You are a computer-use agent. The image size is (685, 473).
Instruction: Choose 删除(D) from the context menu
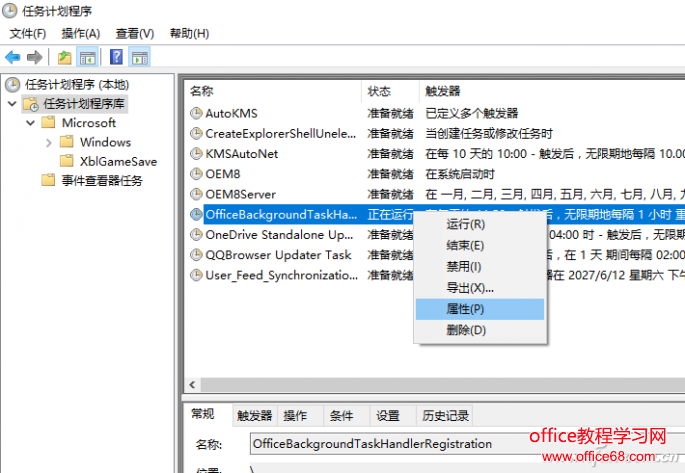click(480, 330)
